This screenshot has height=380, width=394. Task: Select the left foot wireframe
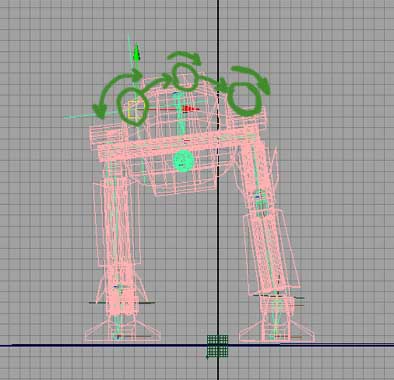coord(122,330)
